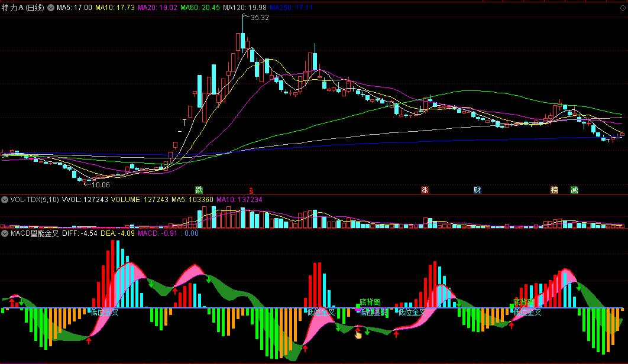Click the MACD: -0.91 value
The height and width of the screenshot is (364, 628).
tap(157, 233)
